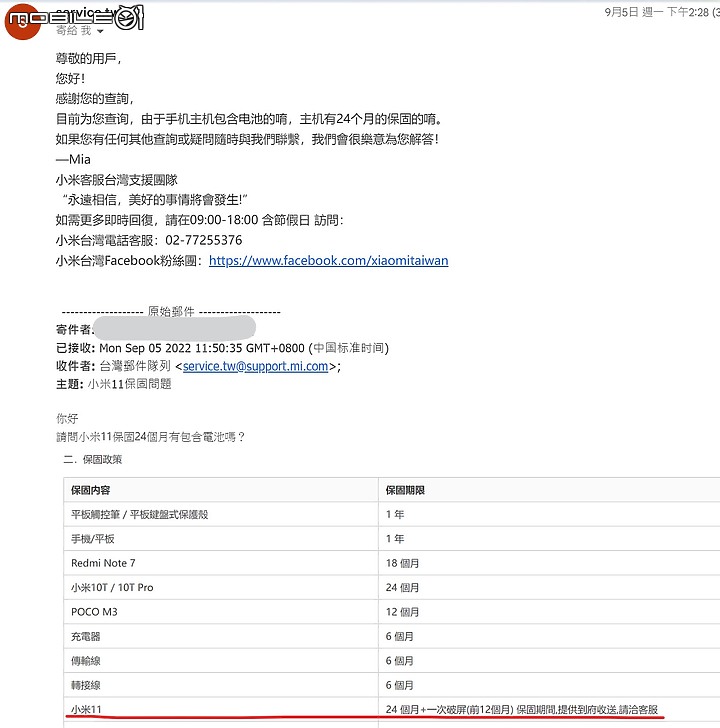Click the 小米客服台灣支援團隊 line
This screenshot has width=720, height=728.
click(x=117, y=180)
